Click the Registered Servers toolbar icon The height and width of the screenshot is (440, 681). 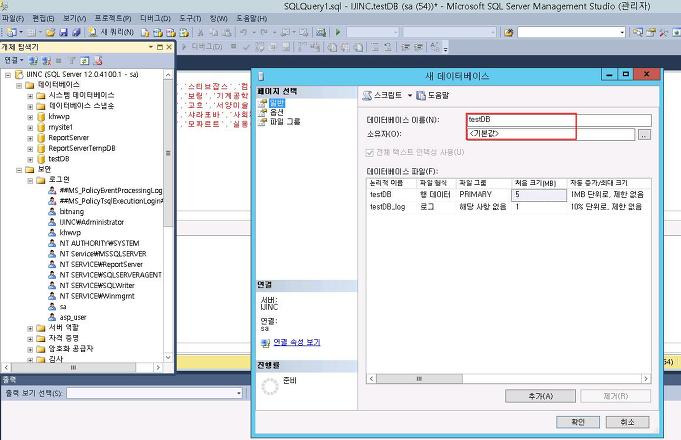(x=638, y=33)
